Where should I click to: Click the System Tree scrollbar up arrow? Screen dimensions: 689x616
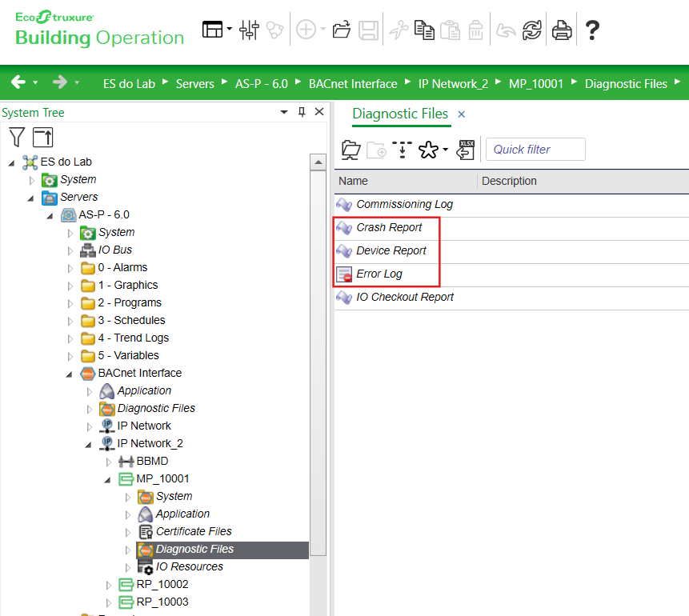pos(318,162)
